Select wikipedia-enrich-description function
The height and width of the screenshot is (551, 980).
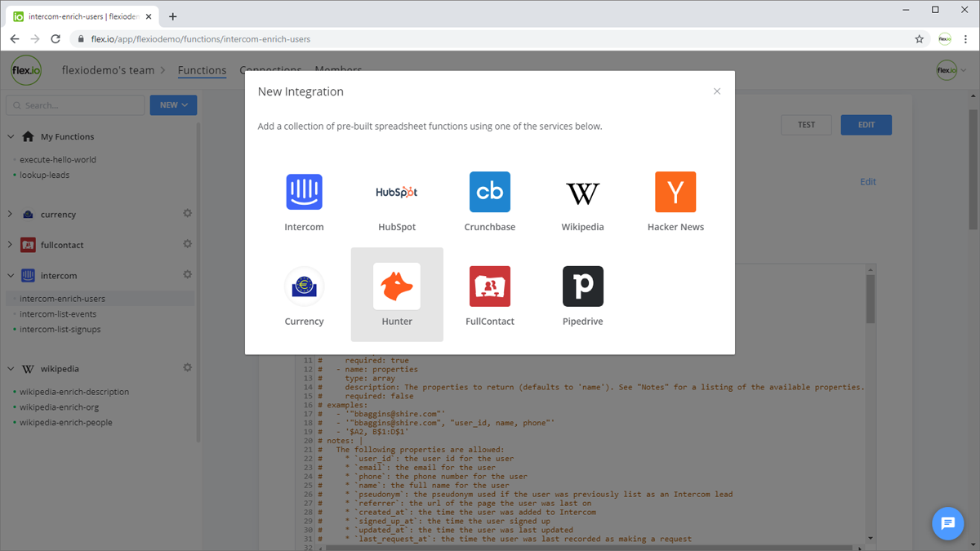[x=74, y=392]
